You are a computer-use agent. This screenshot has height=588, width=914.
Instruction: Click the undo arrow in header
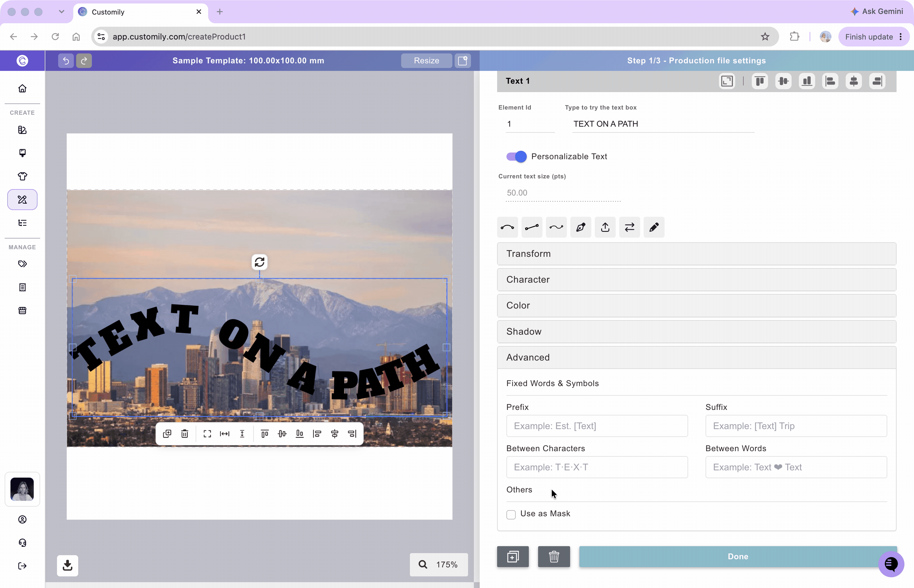(66, 60)
